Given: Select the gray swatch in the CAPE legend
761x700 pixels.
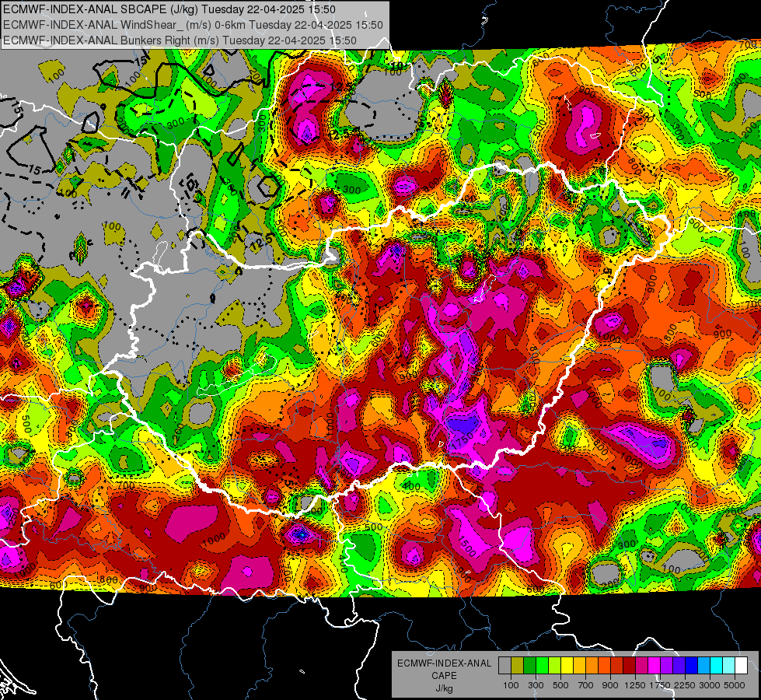Looking at the screenshot, I should 504,666.
